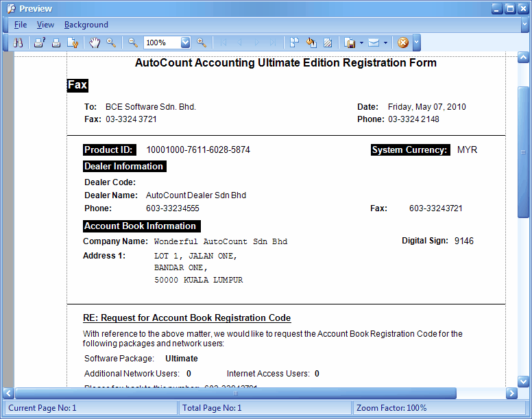
Task: Click the 100% zoom input field
Action: 162,43
